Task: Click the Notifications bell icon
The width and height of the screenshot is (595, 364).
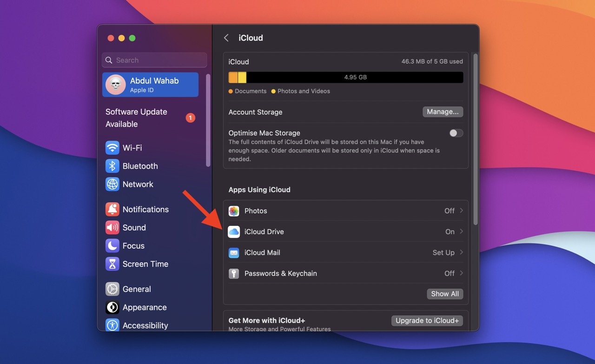Action: coord(112,209)
